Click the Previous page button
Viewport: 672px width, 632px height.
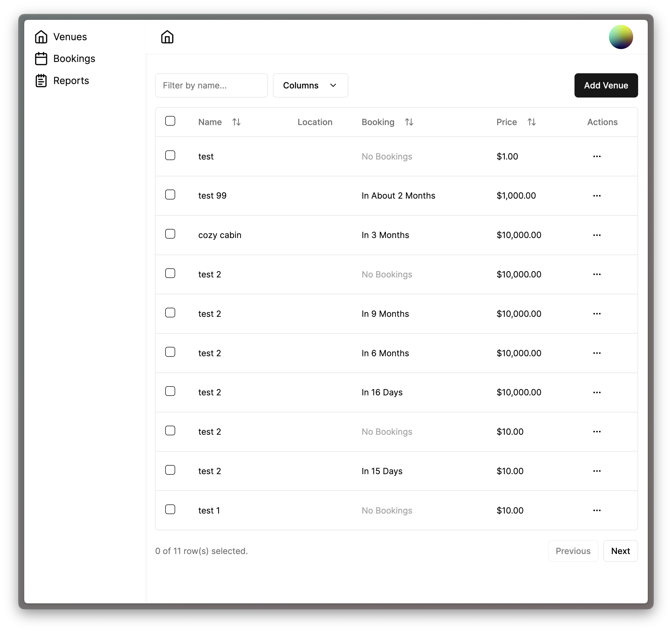(x=573, y=551)
